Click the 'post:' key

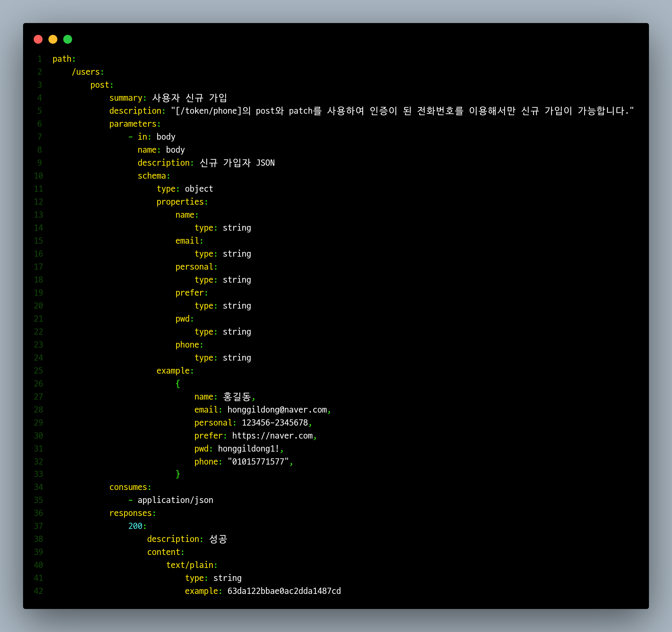(102, 85)
